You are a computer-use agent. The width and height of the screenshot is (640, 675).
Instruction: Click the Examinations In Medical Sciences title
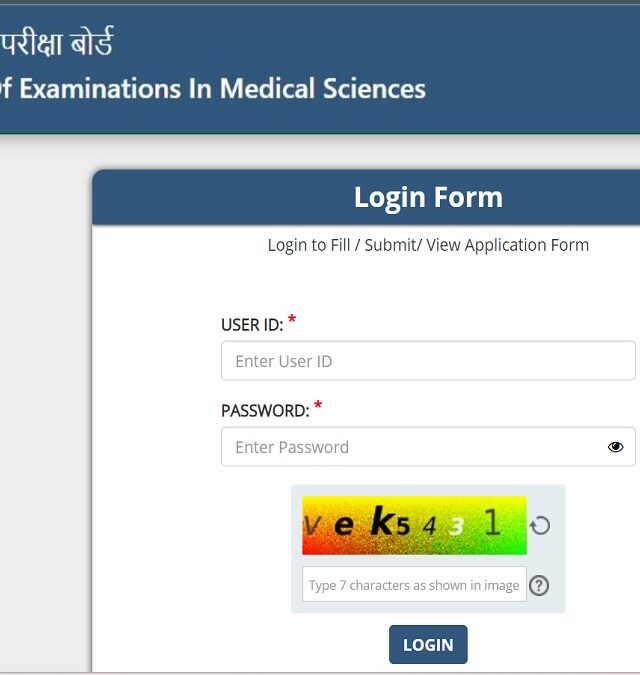213,88
